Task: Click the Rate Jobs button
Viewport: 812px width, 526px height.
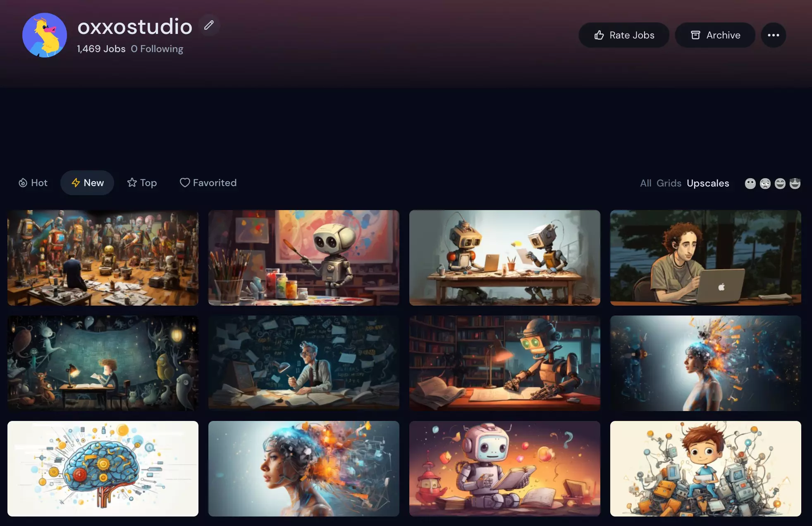Action: (624, 35)
